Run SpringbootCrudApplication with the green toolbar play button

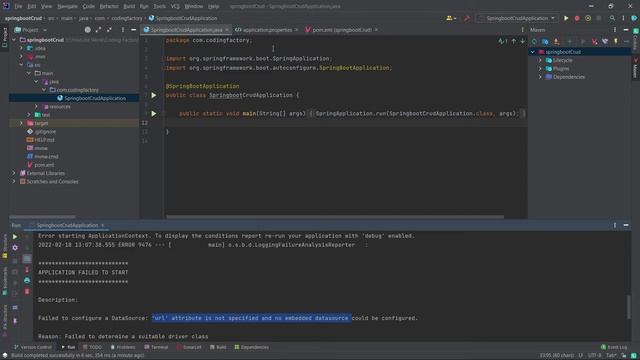566,18
